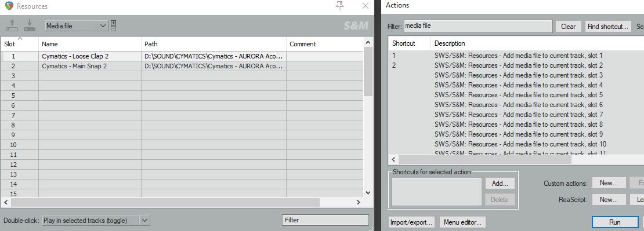Click the download slot arrow icon in Resources toolbar
Viewport: 644px width, 231px height.
30,25
